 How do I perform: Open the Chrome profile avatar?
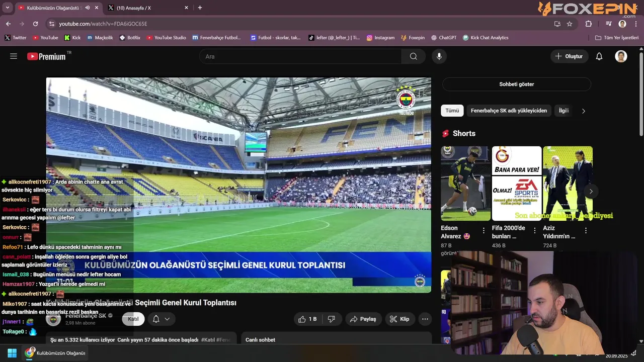(x=622, y=24)
